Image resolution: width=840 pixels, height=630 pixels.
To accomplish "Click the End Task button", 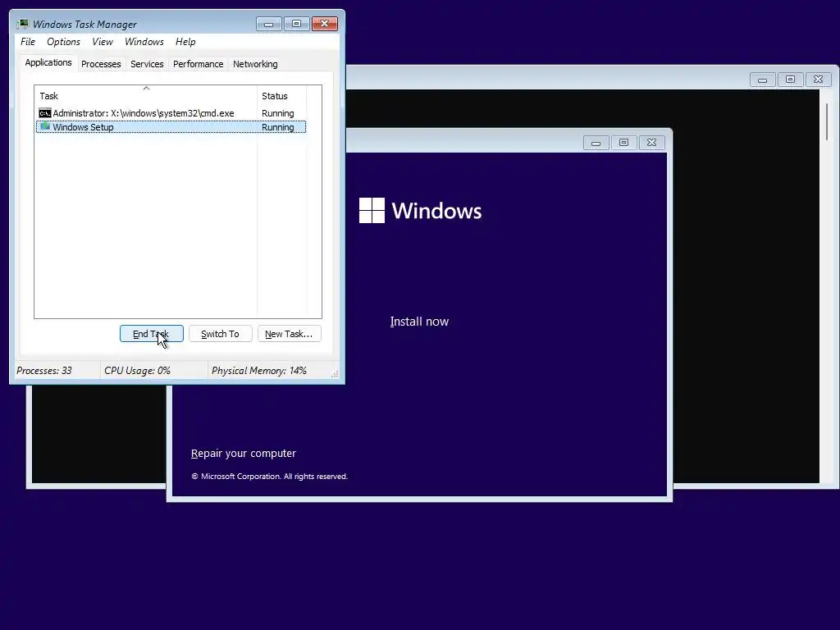I will click(152, 334).
